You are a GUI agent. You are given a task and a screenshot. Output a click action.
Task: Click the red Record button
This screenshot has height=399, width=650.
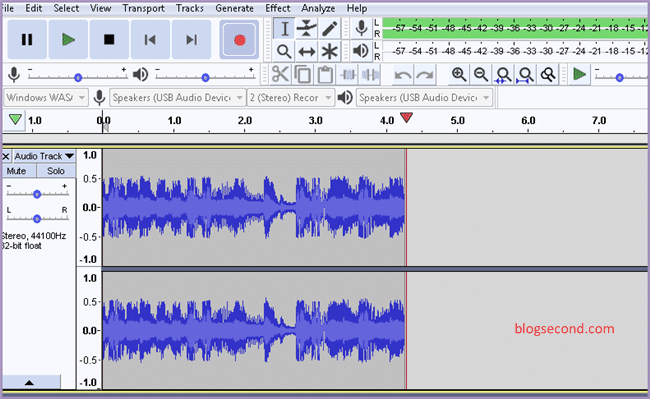coord(240,40)
